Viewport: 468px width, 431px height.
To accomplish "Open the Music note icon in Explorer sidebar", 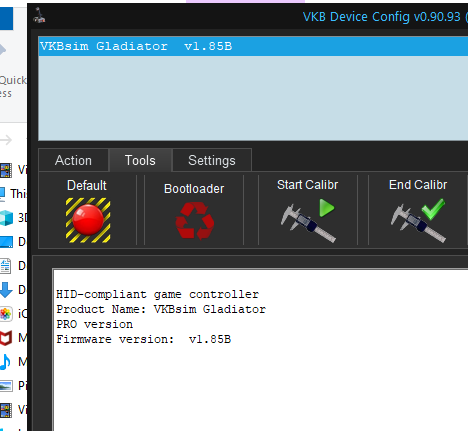I will pos(5,362).
